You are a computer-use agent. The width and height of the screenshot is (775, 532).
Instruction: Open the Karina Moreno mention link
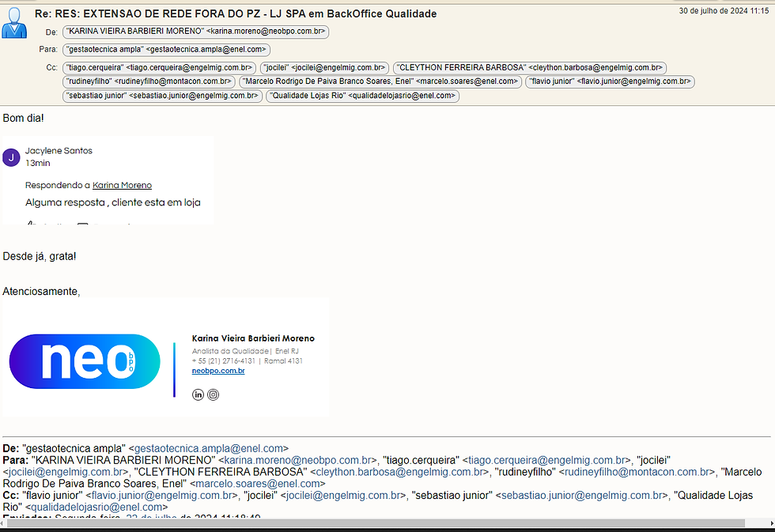(122, 185)
